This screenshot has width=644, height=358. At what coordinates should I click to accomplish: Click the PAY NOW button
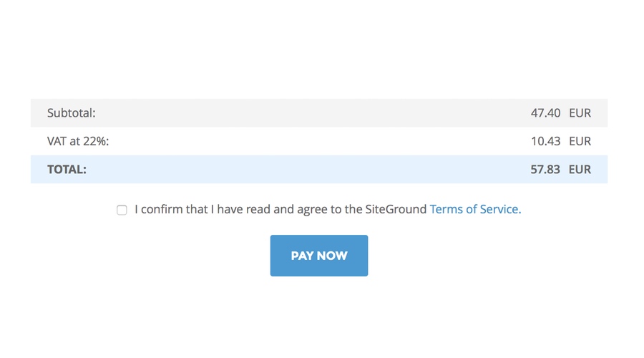click(x=319, y=256)
